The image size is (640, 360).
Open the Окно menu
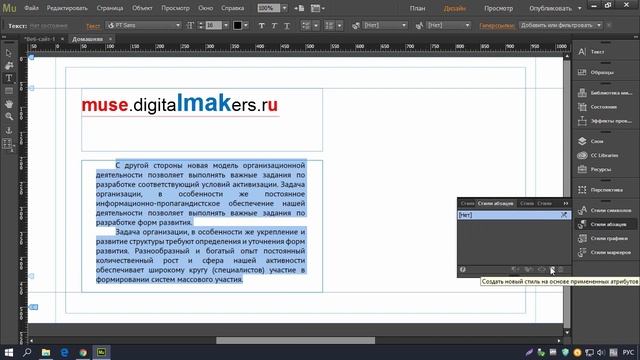[x=205, y=8]
